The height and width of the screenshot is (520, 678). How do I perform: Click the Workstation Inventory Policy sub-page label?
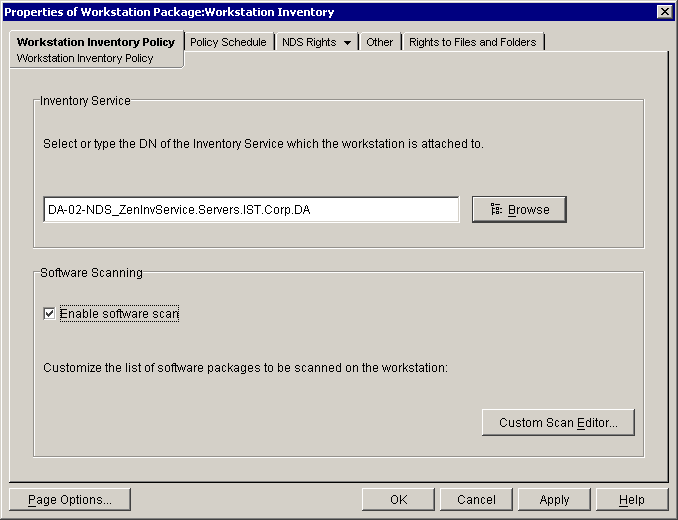(x=85, y=58)
